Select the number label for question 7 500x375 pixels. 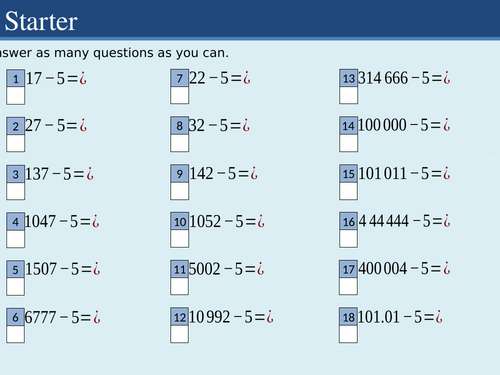click(x=180, y=78)
